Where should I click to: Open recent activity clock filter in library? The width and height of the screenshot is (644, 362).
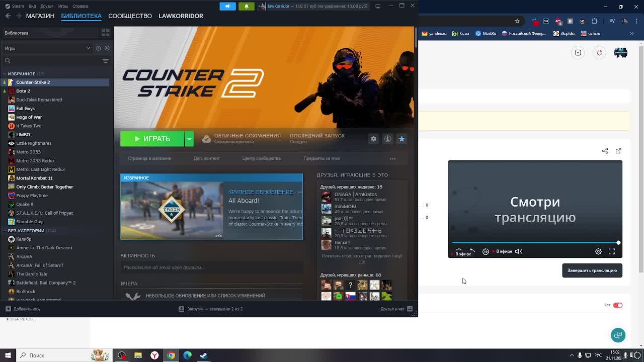98,48
